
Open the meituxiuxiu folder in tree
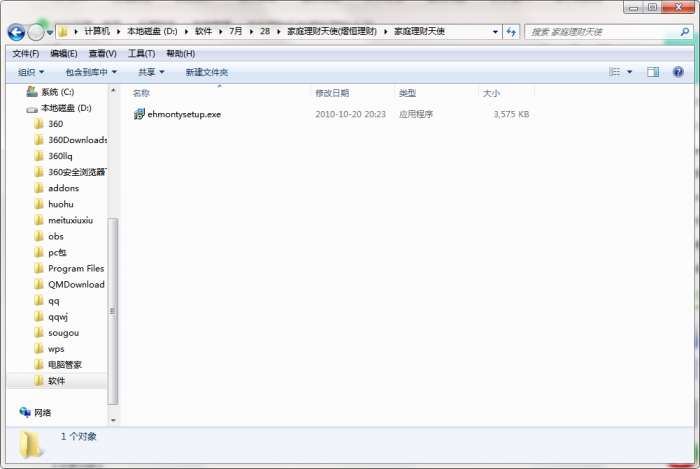click(x=64, y=220)
